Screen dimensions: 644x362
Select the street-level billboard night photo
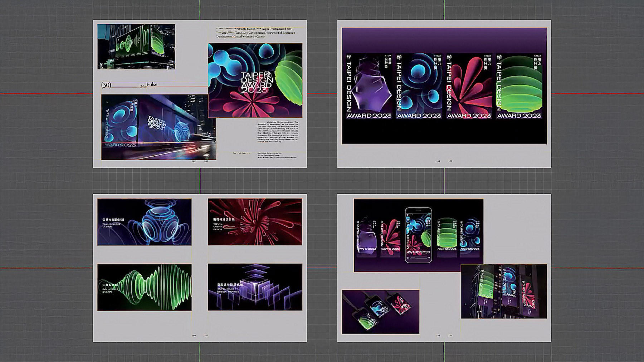pos(159,127)
